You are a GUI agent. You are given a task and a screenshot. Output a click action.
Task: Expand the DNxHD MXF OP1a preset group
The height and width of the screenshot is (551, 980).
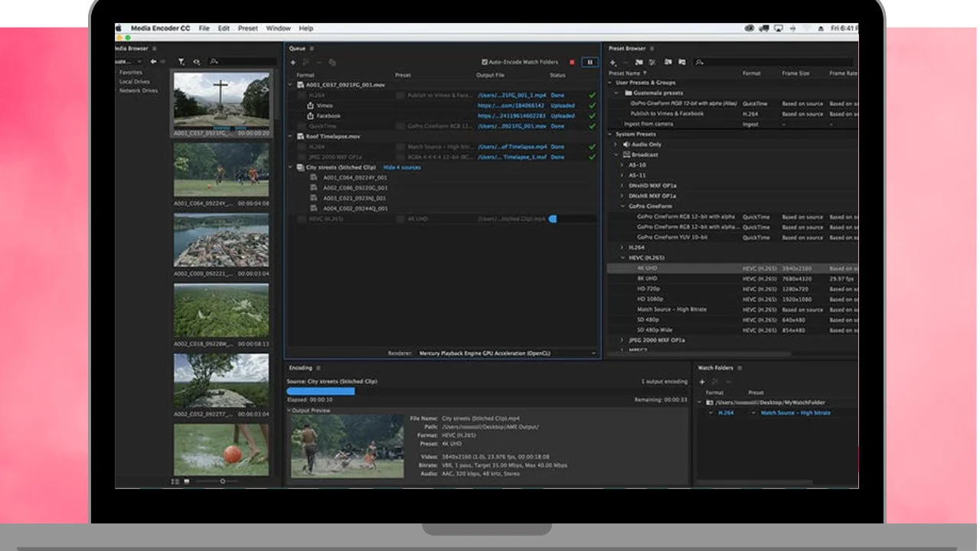coord(622,185)
